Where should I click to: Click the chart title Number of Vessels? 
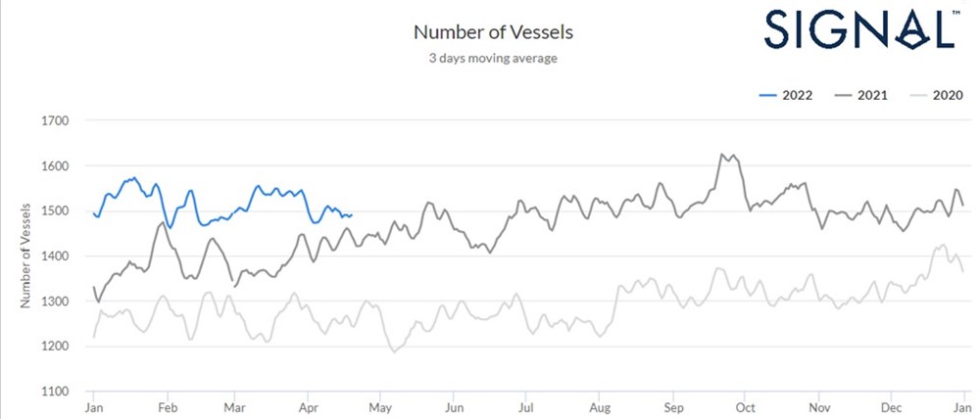point(493,32)
